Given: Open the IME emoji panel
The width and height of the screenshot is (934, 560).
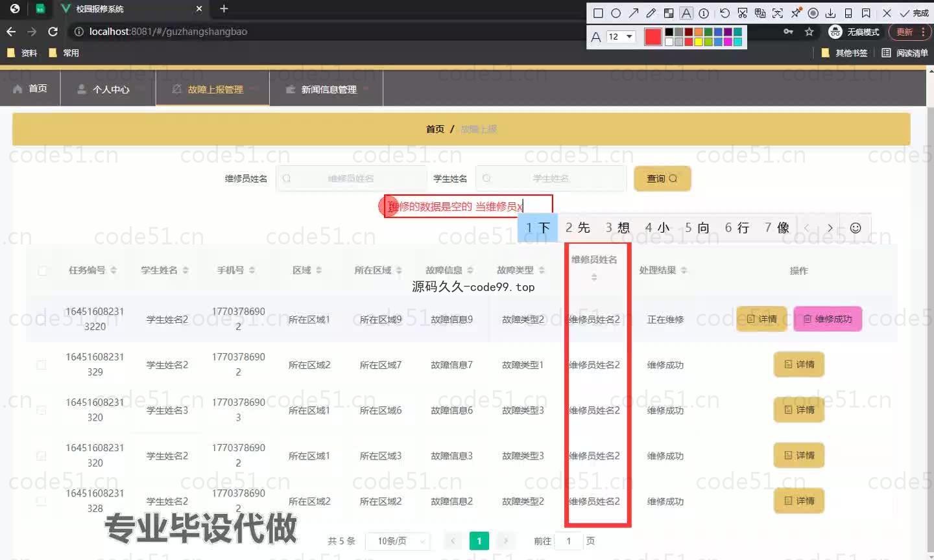Looking at the screenshot, I should pos(856,227).
